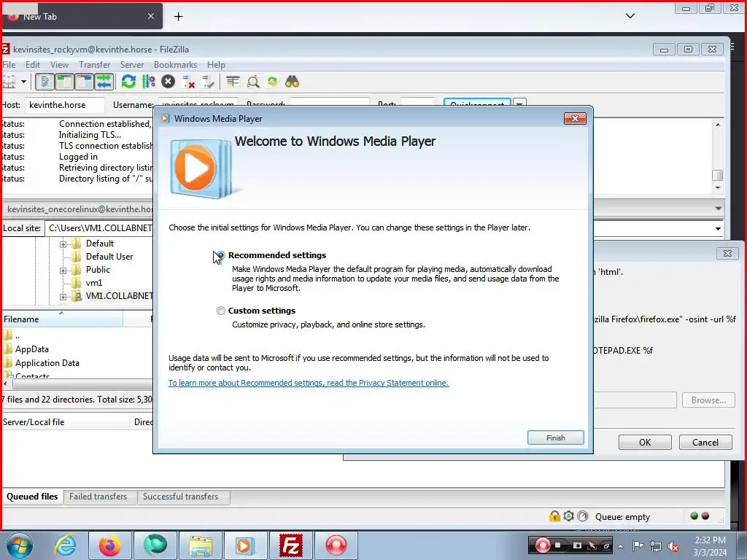Open the Transfer menu
This screenshot has width=747, height=560.
94,65
